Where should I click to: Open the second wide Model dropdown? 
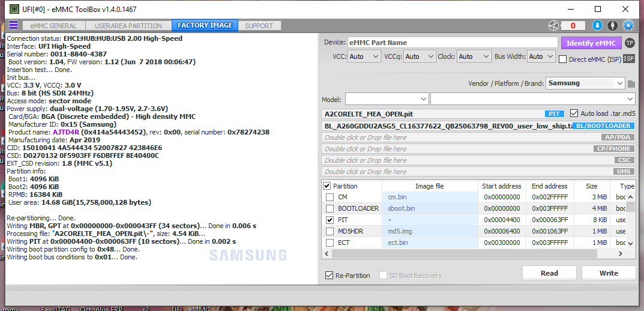533,99
